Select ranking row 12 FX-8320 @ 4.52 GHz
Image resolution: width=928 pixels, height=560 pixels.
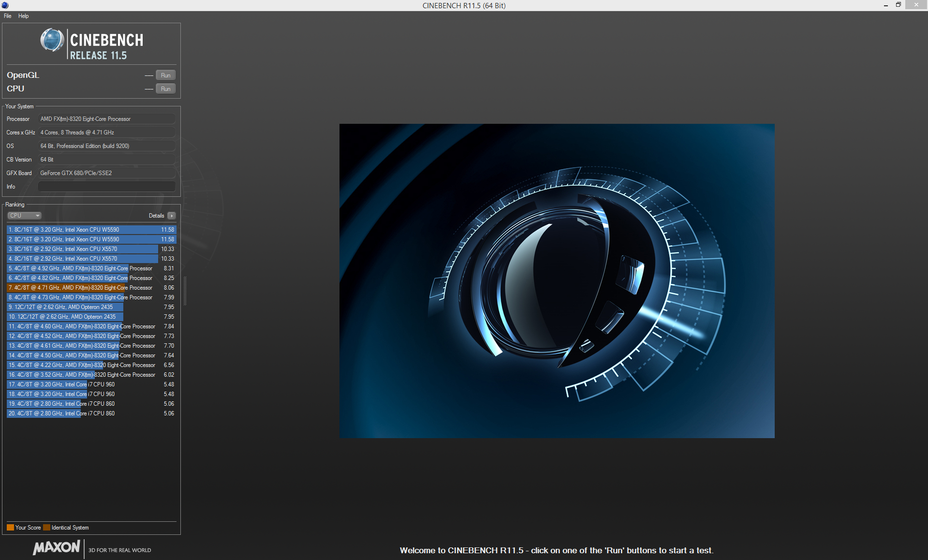[x=91, y=336]
